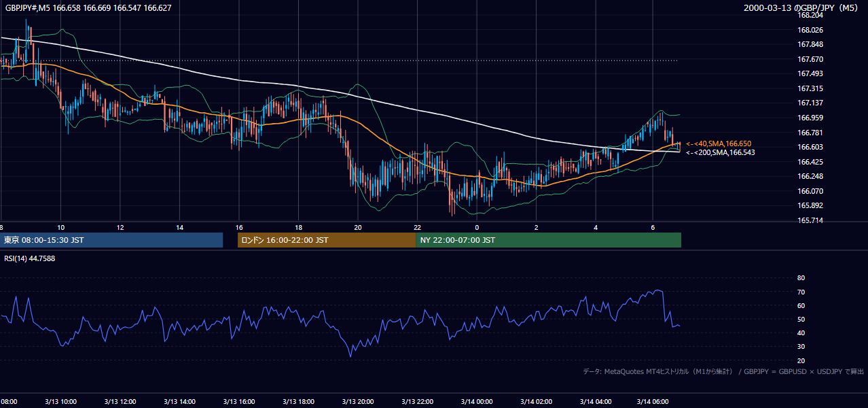868x408 pixels.
Task: Click the '3/13 12:00' bottom time label
Action: coord(120,401)
